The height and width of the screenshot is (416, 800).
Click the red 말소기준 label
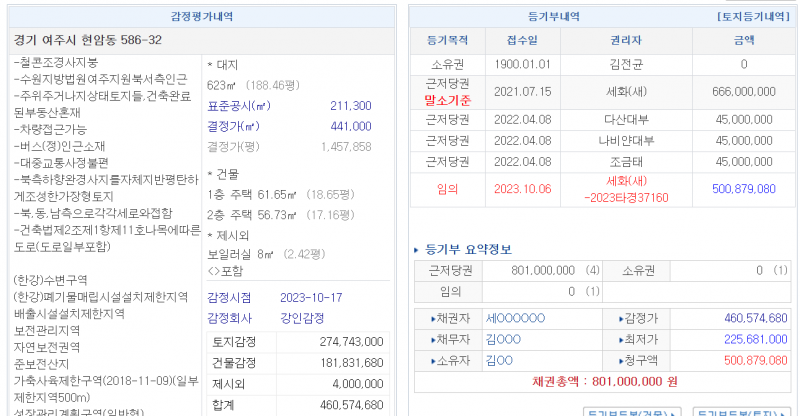(x=447, y=100)
